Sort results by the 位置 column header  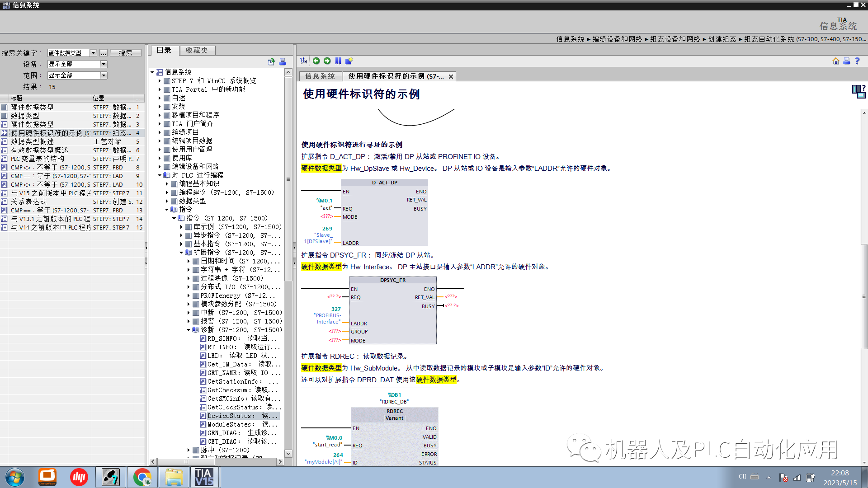[113, 98]
